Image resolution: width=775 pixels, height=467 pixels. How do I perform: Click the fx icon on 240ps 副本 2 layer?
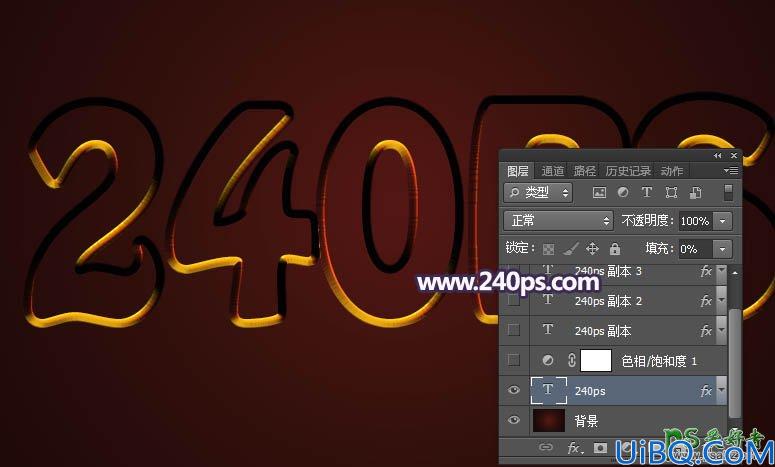706,300
